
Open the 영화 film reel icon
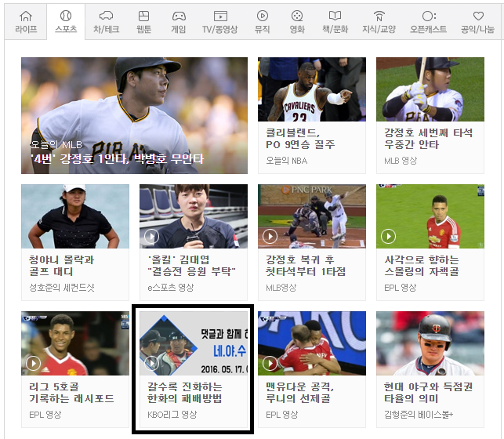[x=297, y=16]
